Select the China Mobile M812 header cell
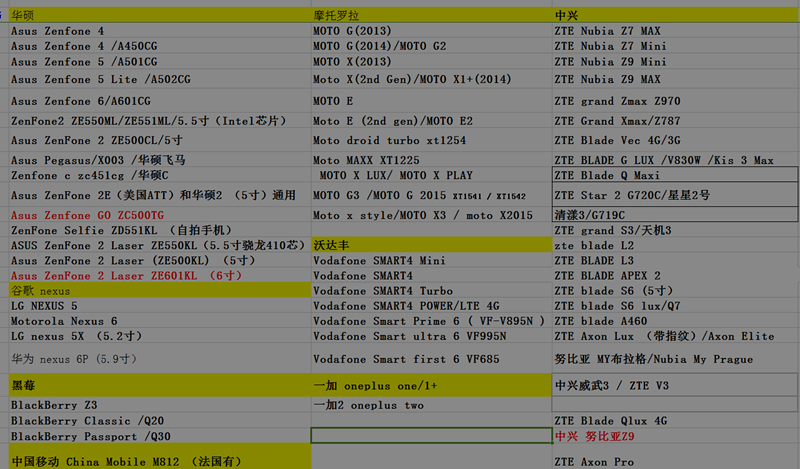 click(160, 457)
